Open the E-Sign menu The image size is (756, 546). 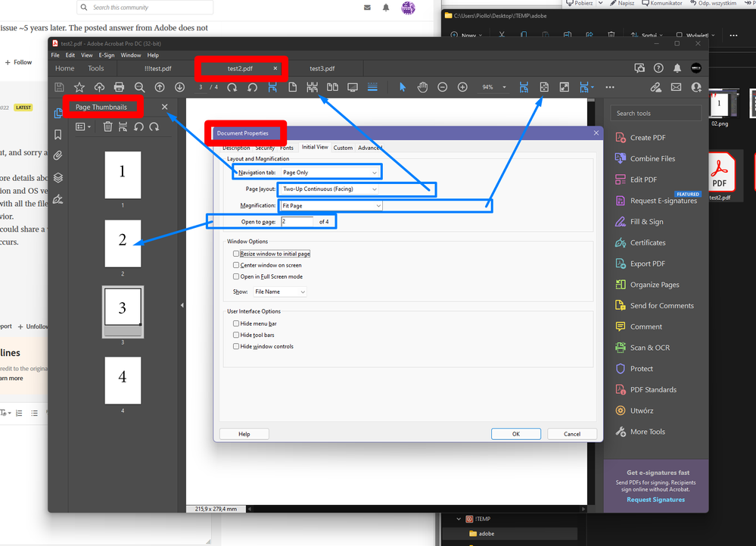(107, 55)
